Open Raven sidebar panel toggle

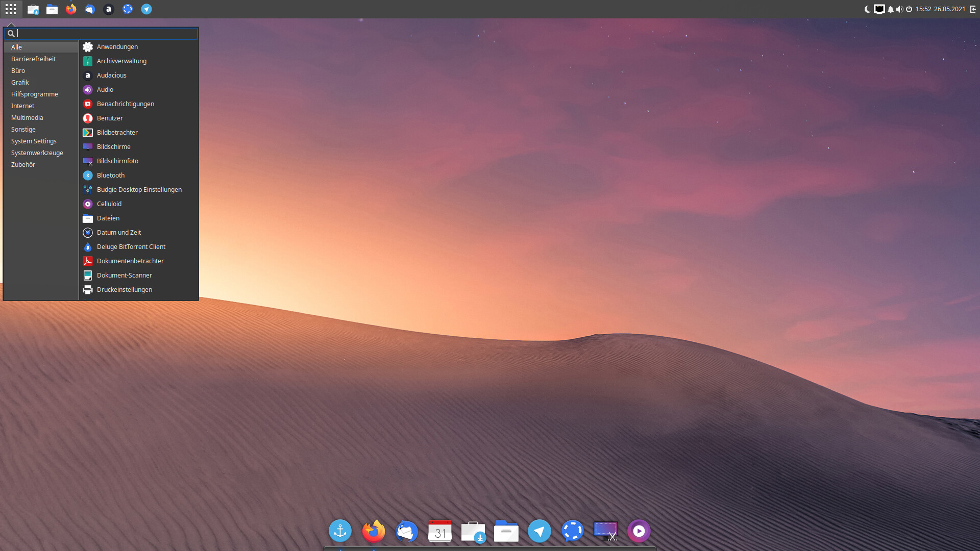[973, 9]
